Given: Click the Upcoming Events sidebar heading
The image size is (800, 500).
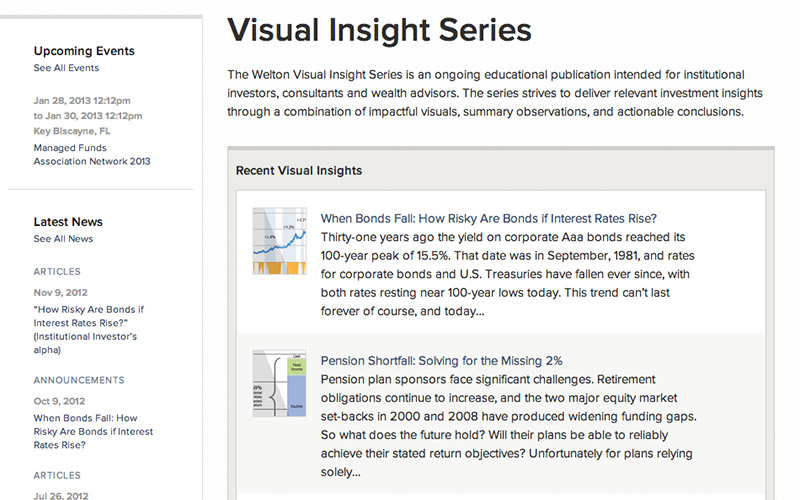Looking at the screenshot, I should (84, 51).
